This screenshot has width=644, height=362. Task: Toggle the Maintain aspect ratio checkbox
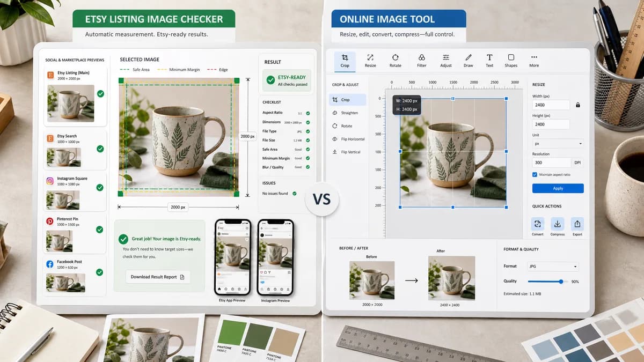tap(535, 175)
